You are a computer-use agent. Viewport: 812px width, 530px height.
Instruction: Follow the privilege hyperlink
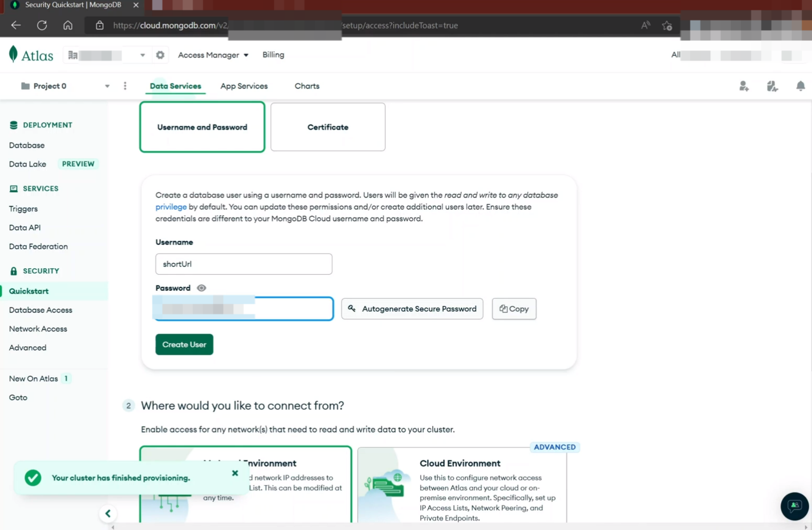pos(171,207)
